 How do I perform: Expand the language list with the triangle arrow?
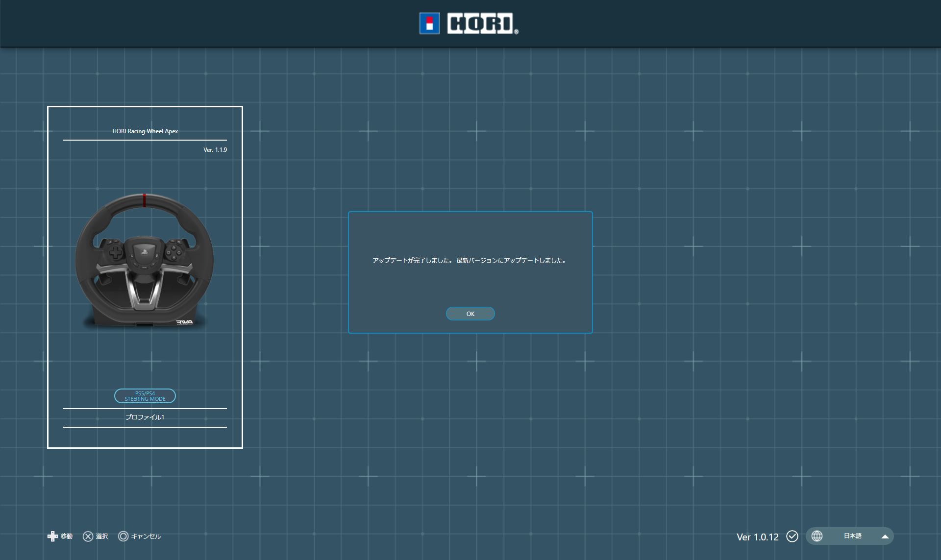pyautogui.click(x=885, y=536)
